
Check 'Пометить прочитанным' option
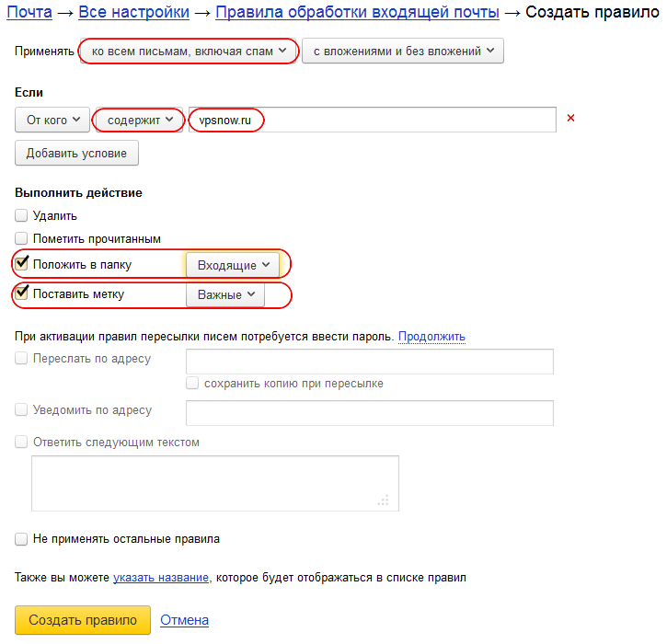coord(21,238)
